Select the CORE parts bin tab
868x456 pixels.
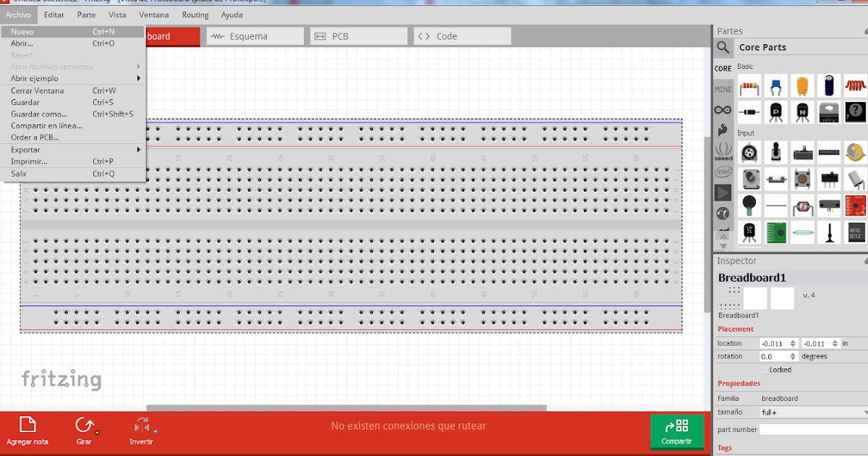(x=723, y=68)
